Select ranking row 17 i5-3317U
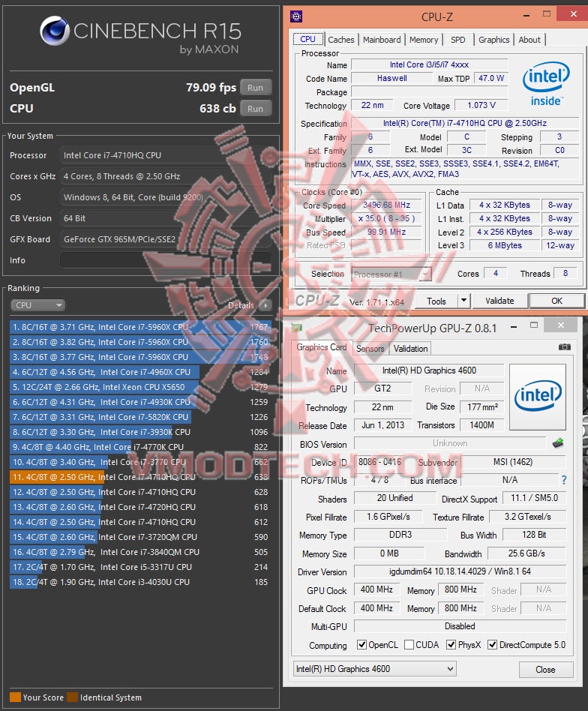The height and width of the screenshot is (711, 588). 140,567
